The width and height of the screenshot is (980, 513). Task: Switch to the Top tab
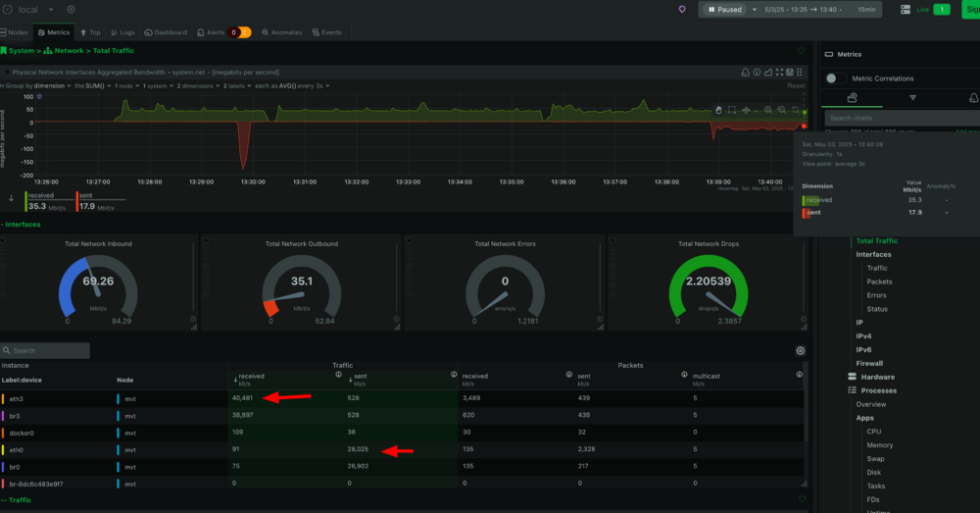tap(90, 32)
